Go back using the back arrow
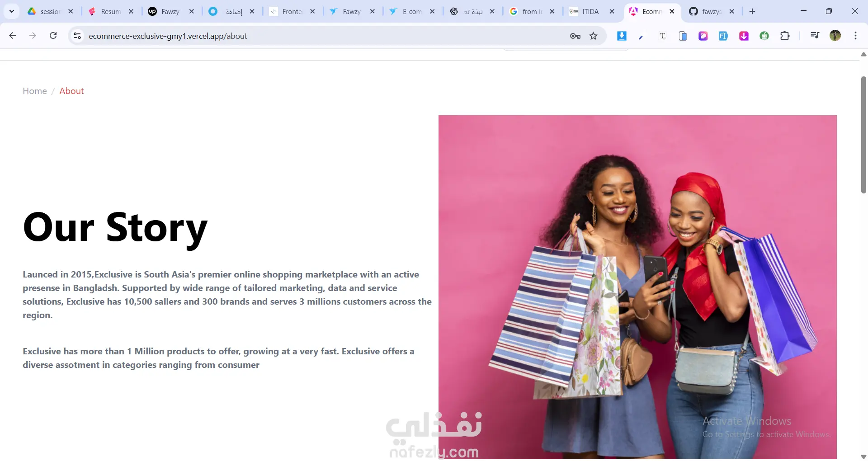 pyautogui.click(x=13, y=36)
